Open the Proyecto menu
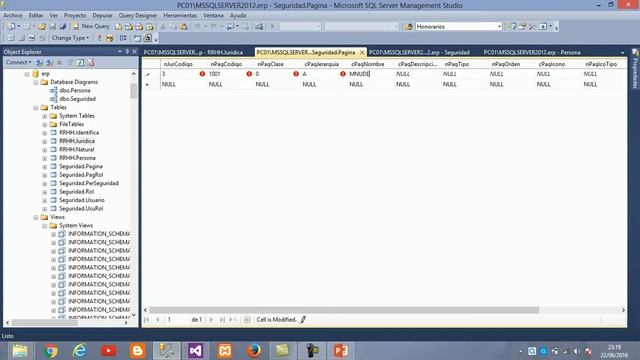The height and width of the screenshot is (360, 640). [75, 16]
